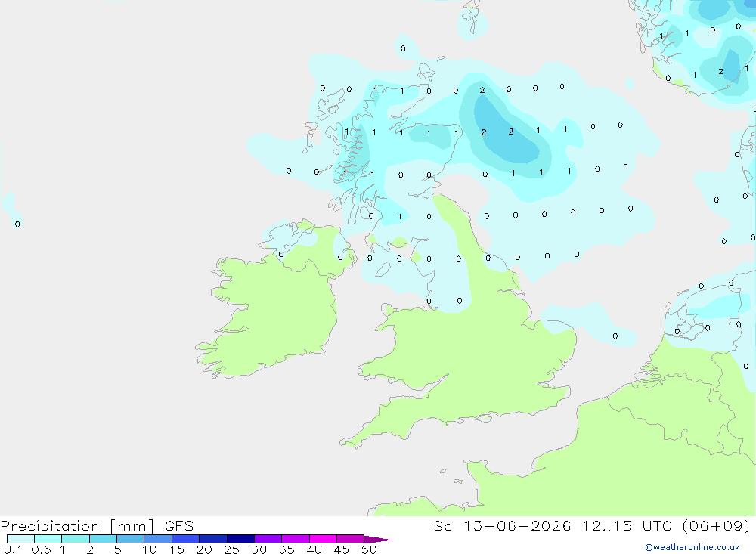Select the 35–40 mm purple legend swatch
The width and height of the screenshot is (756, 554).
(x=296, y=539)
